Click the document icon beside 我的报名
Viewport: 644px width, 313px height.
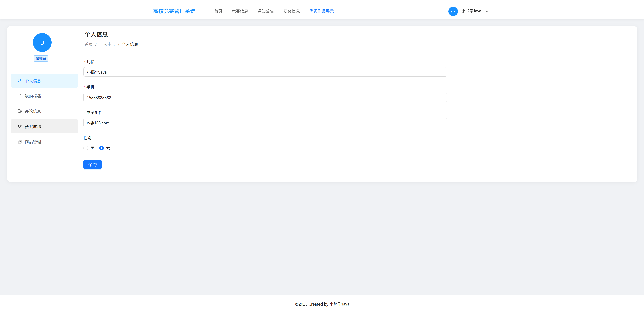[19, 96]
